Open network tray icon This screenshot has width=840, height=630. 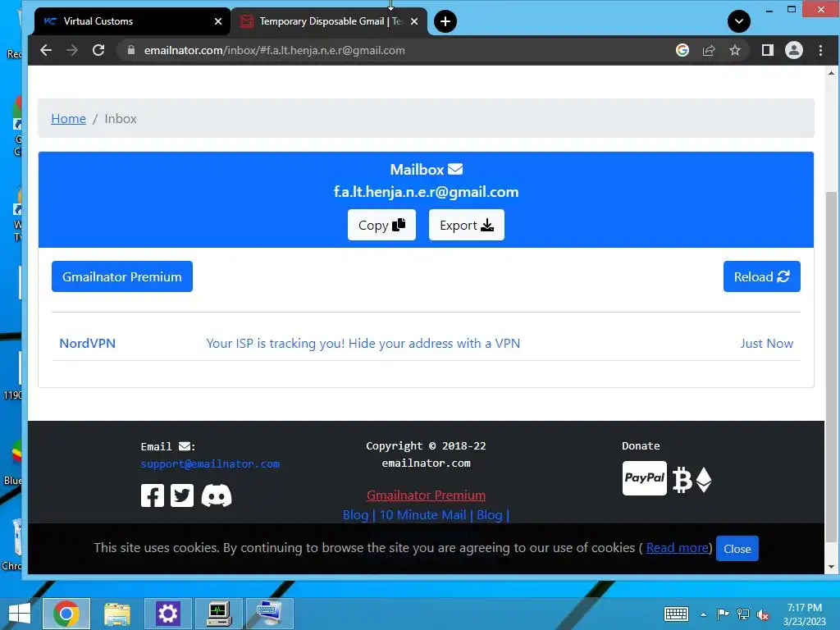[743, 614]
